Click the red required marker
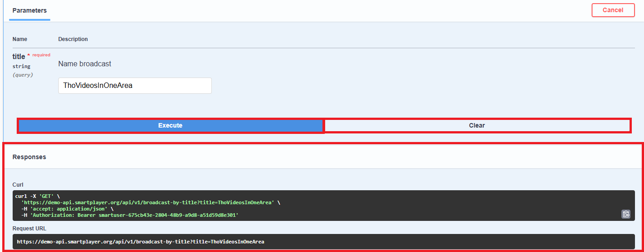 pos(41,55)
